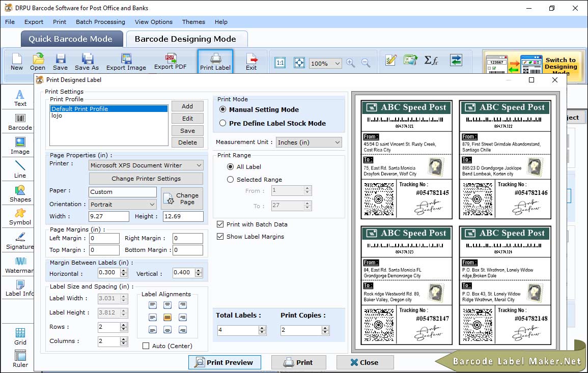Open the Label Info tool
Image resolution: width=588 pixels, height=373 pixels.
(x=19, y=289)
